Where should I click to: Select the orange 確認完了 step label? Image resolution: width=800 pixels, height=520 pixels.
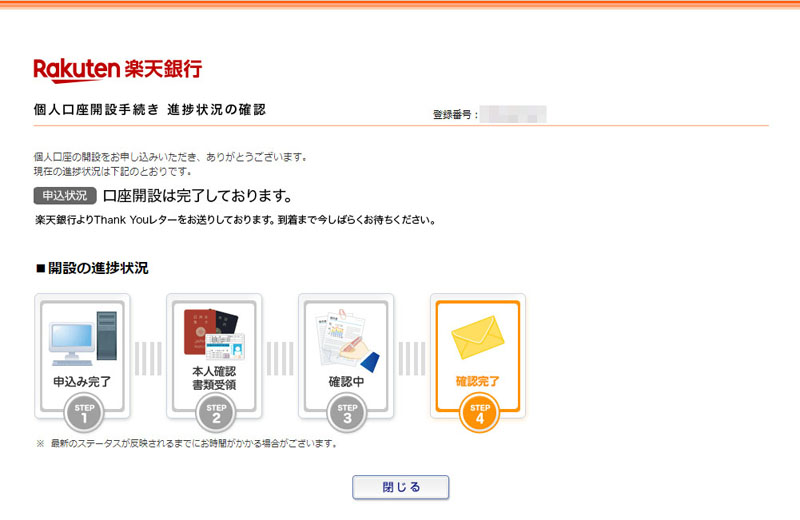point(478,381)
